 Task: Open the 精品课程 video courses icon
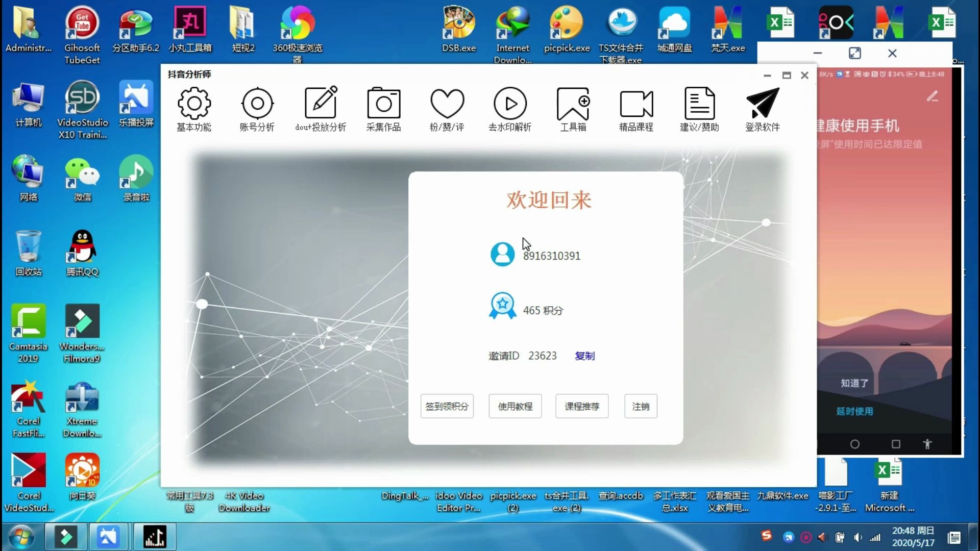(x=636, y=105)
